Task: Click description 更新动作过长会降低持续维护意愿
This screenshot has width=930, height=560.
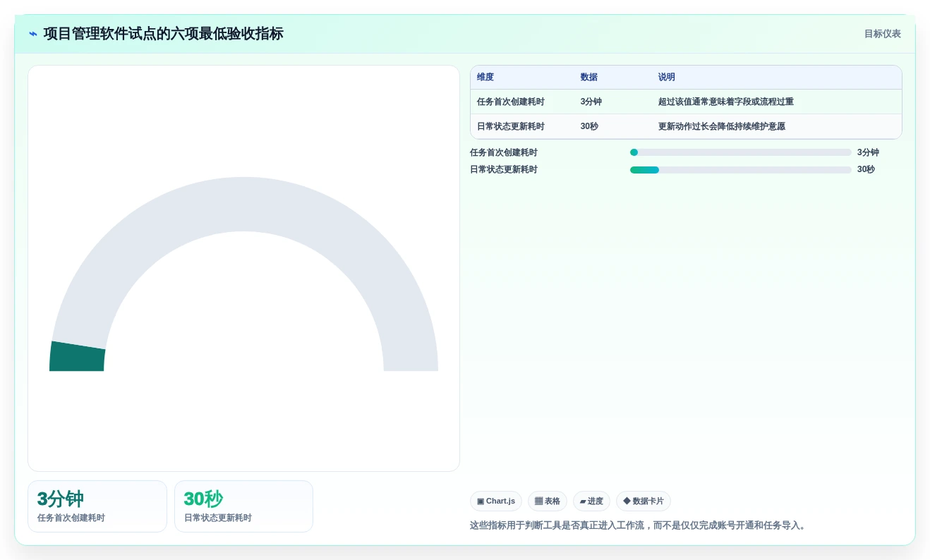Action: pos(722,126)
